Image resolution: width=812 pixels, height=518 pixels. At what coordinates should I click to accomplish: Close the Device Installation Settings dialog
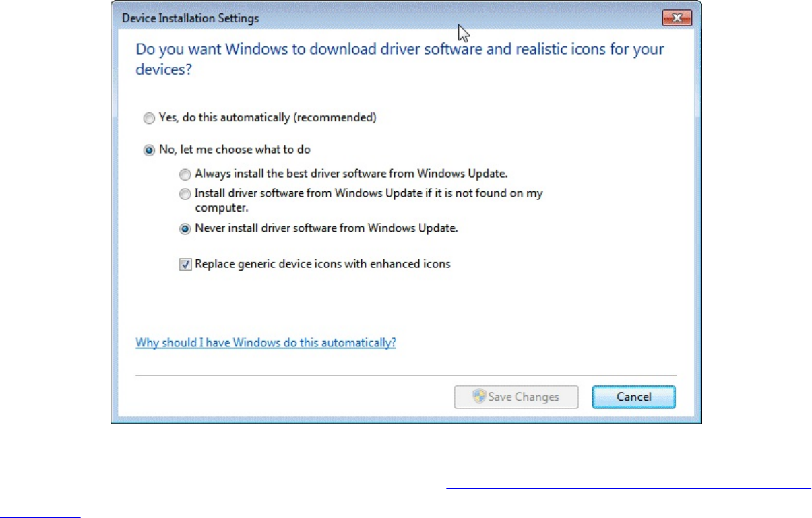(x=677, y=19)
